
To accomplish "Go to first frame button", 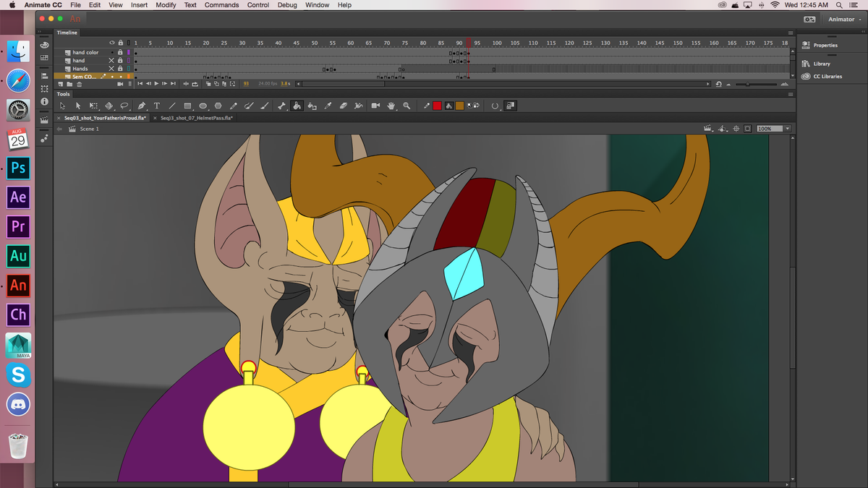I will (140, 84).
